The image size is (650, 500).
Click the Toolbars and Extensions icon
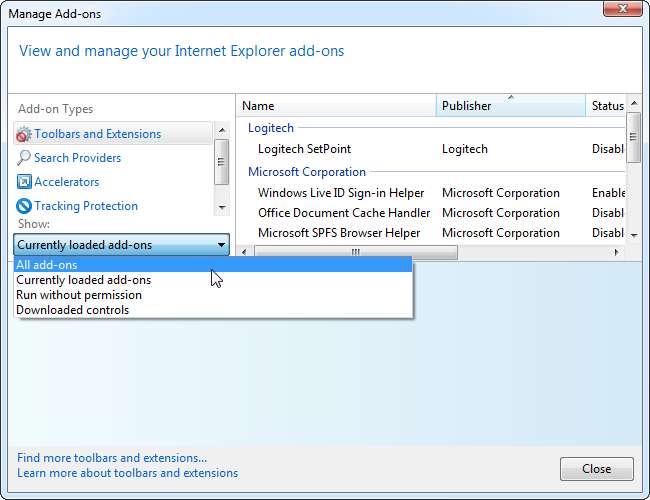pos(24,134)
